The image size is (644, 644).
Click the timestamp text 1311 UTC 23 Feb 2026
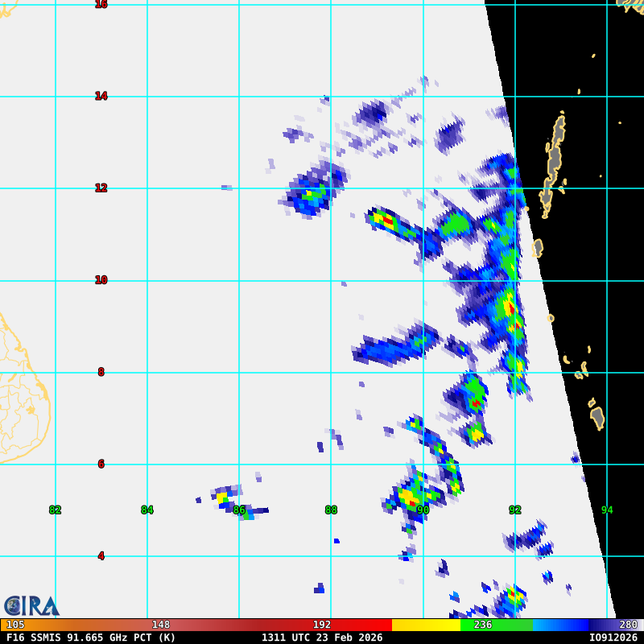click(322, 638)
